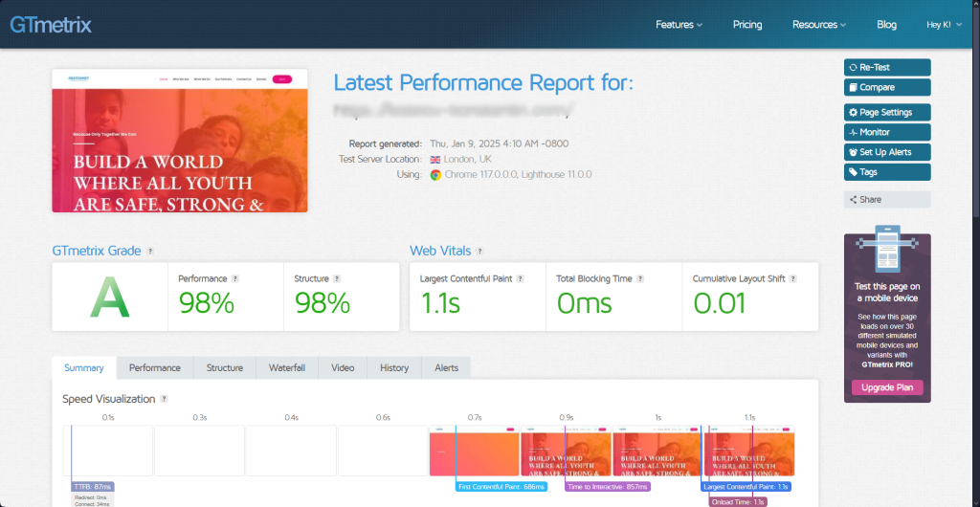The width and height of the screenshot is (980, 507).
Task: Switch to the Waterfall tab
Action: click(286, 367)
